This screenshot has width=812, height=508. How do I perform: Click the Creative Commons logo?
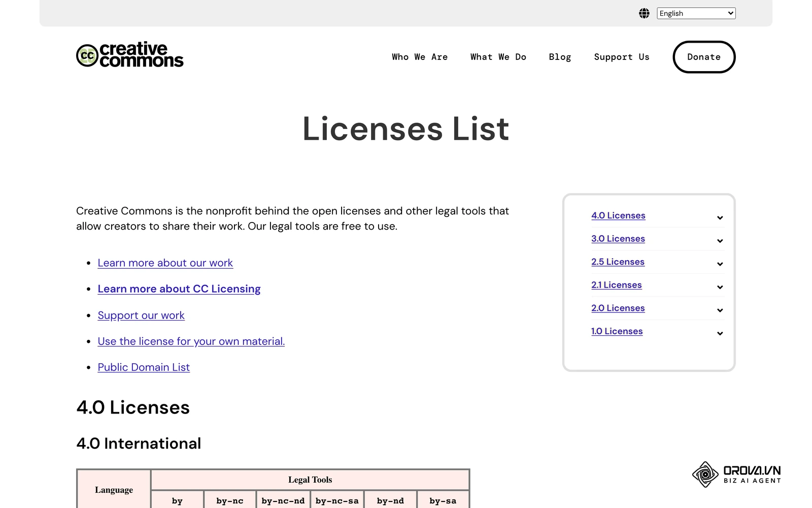(130, 55)
